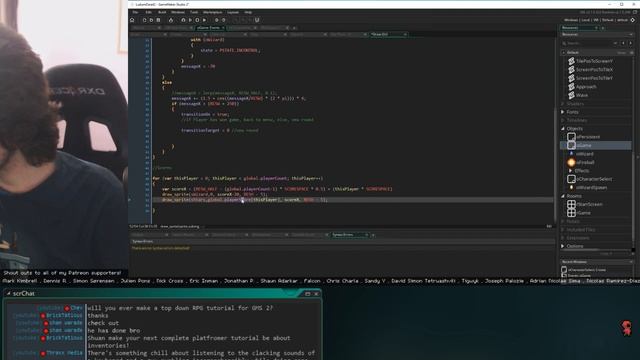Collapse the Default view header

(x=564, y=52)
